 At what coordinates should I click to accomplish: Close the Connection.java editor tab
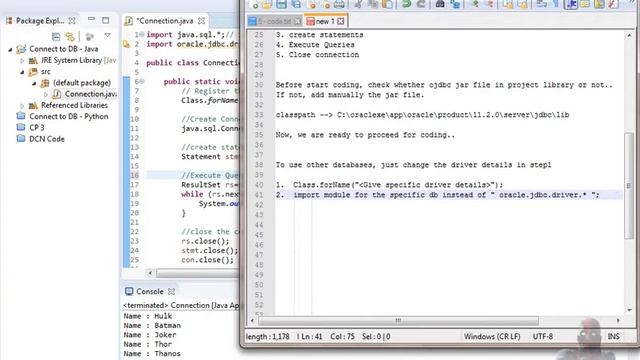202,20
